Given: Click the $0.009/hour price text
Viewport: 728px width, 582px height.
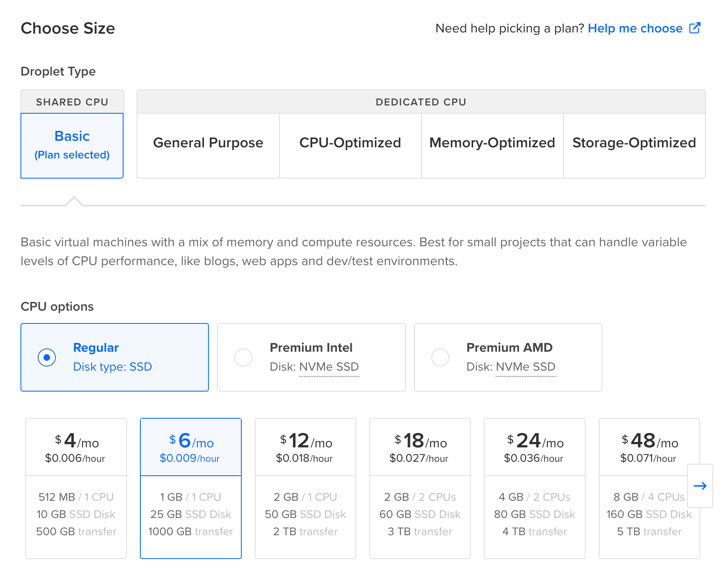Looking at the screenshot, I should (x=190, y=458).
